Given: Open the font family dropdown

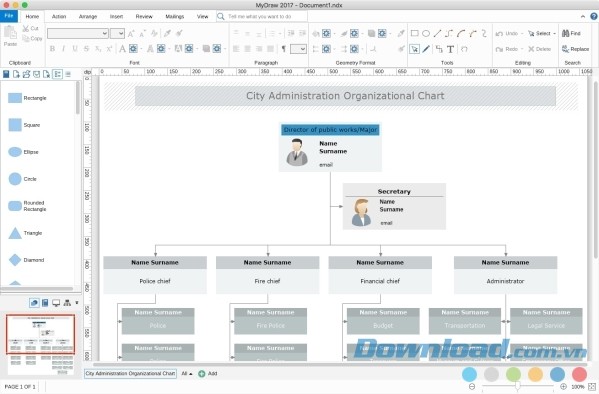Looking at the screenshot, I should coord(78,34).
